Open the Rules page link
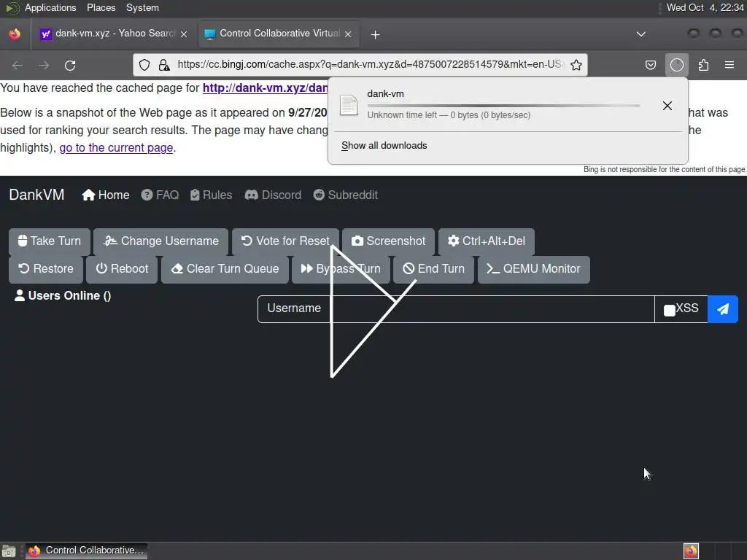This screenshot has width=747, height=560. (x=211, y=195)
